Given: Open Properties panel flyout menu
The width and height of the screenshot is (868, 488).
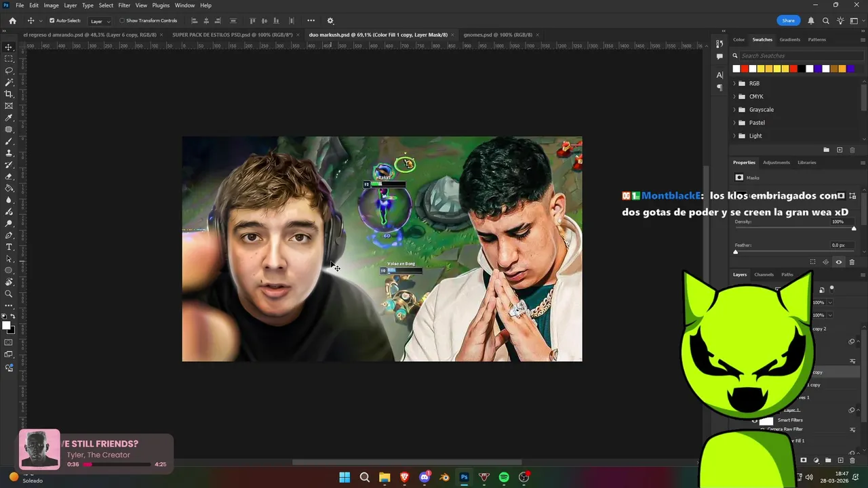Looking at the screenshot, I should click(863, 163).
